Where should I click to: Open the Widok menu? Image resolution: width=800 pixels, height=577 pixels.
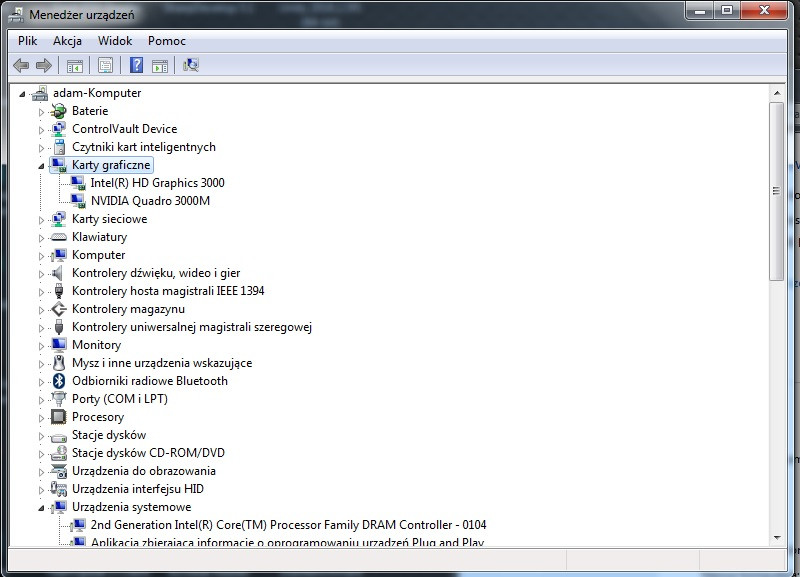(113, 41)
